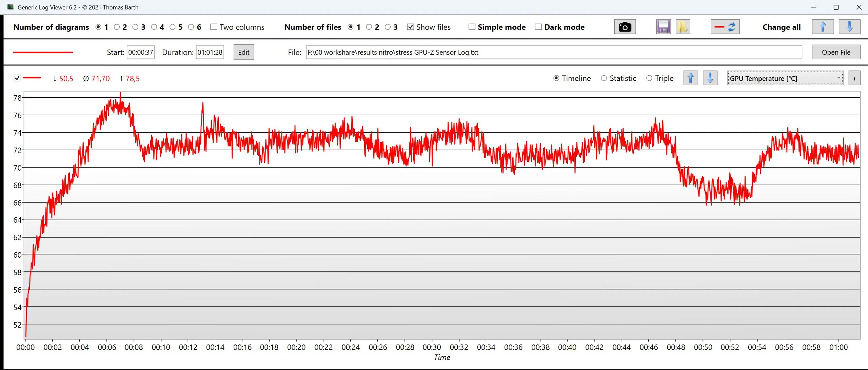This screenshot has width=868, height=370.
Task: Enable the Two columns checkbox
Action: [x=214, y=27]
